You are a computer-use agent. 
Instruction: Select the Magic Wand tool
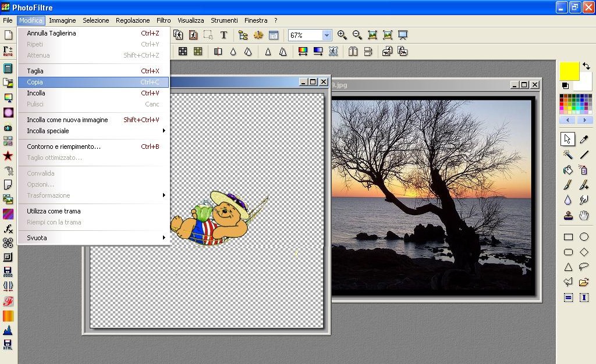coord(568,155)
